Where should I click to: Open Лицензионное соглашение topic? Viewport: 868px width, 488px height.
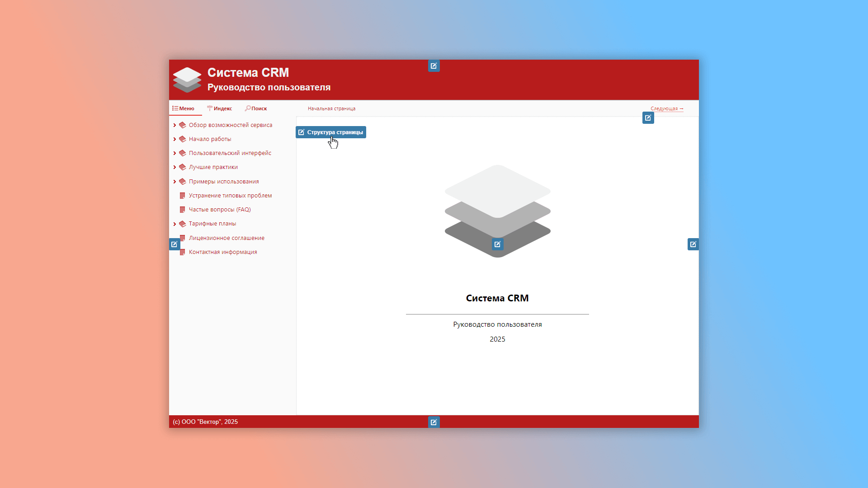click(226, 238)
